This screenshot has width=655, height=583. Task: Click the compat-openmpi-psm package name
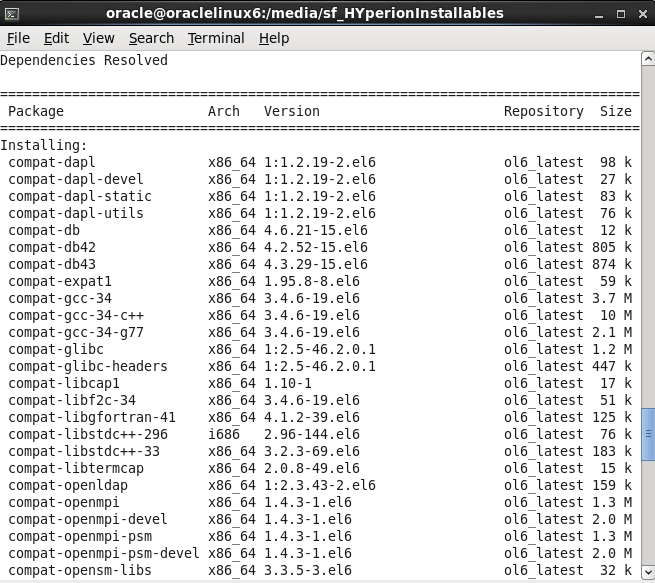[80, 537]
